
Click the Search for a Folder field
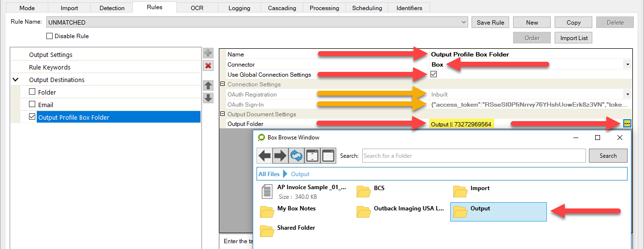pos(473,155)
